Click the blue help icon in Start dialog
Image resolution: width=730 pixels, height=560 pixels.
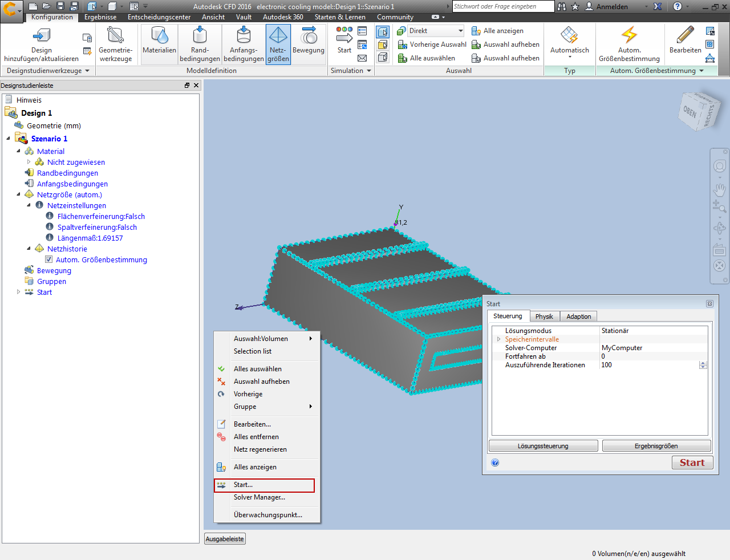coord(495,462)
